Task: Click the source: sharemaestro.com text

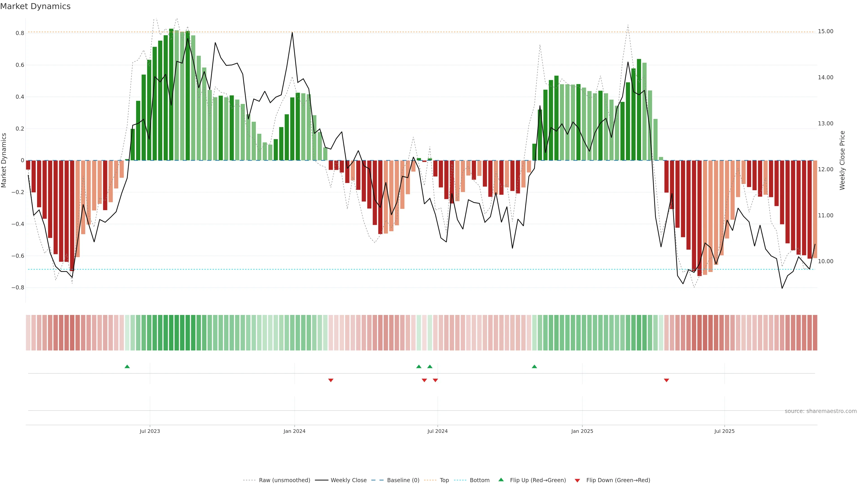Action: (821, 411)
